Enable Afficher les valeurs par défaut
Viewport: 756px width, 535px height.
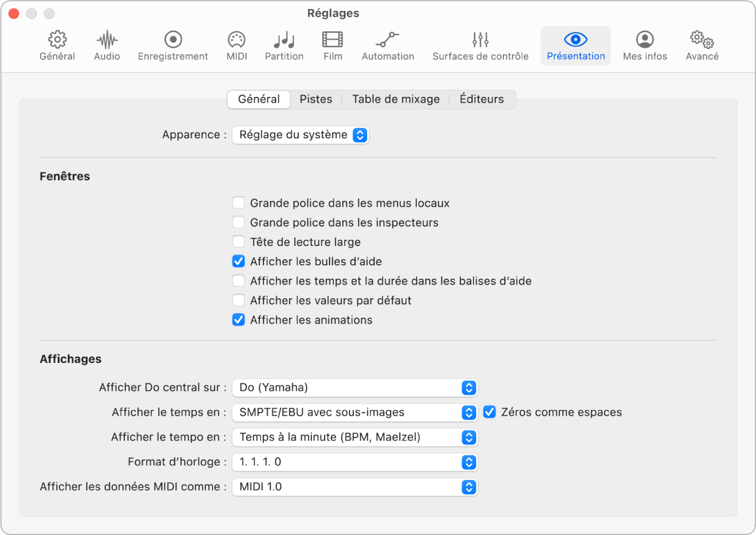(x=239, y=300)
